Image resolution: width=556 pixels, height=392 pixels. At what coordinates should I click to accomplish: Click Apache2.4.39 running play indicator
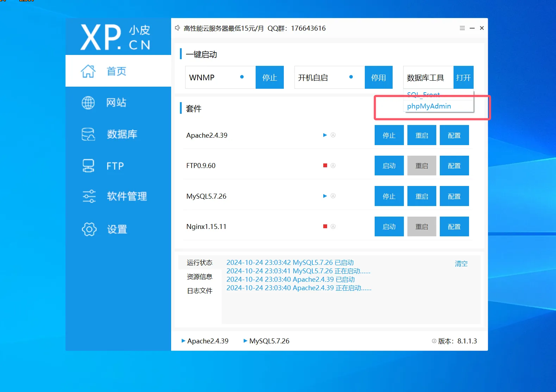[325, 135]
